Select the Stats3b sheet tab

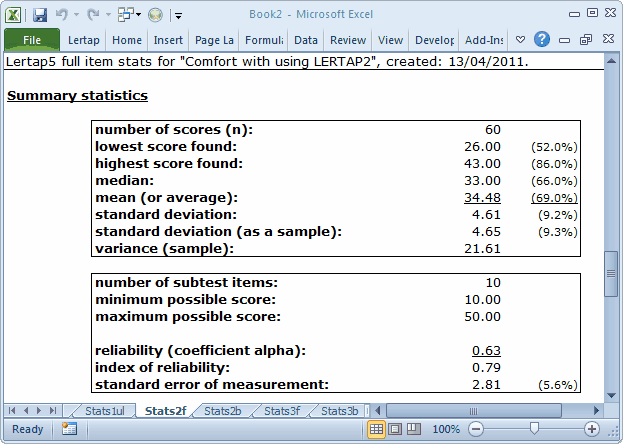(x=339, y=411)
